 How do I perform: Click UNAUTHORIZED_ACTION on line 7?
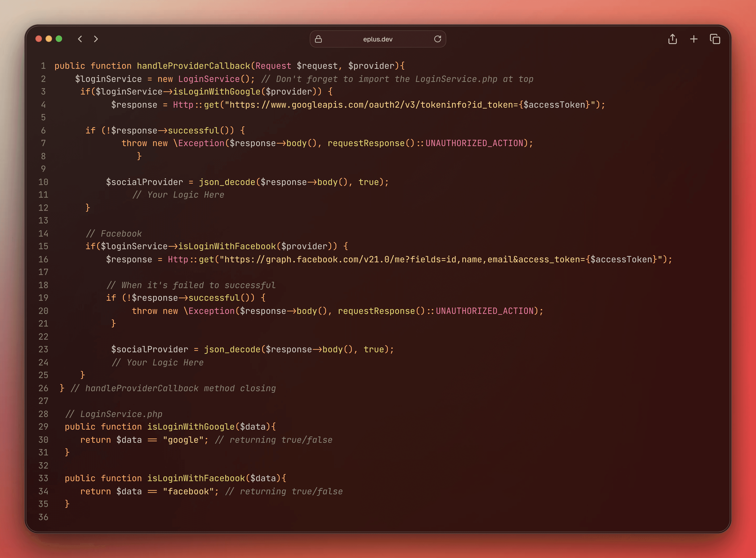pyautogui.click(x=474, y=143)
